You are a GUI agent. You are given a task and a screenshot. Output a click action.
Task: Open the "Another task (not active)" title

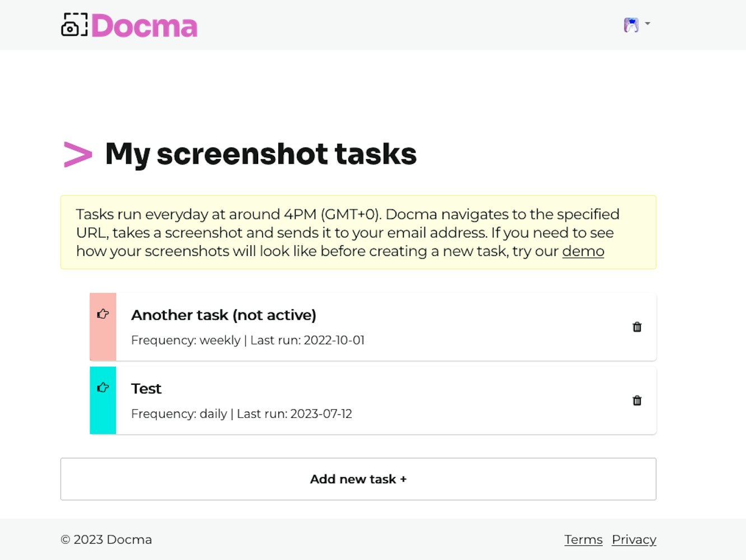[x=223, y=315]
